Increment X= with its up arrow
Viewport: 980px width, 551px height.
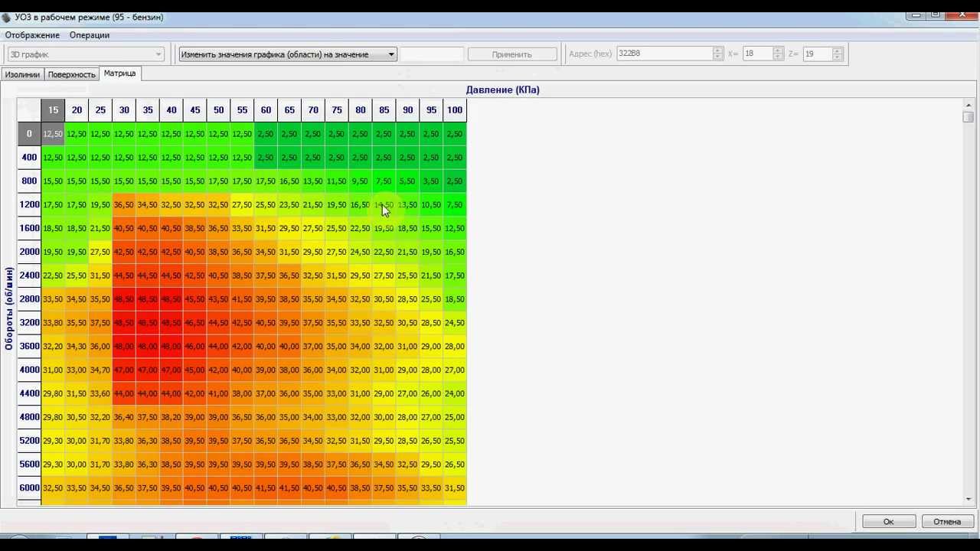778,51
